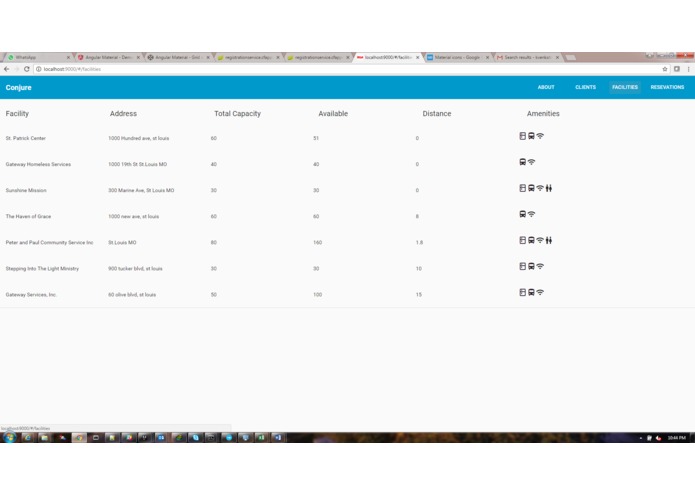The width and height of the screenshot is (695, 494).
Task: Open the CLIENTS page in the navbar
Action: coord(586,87)
